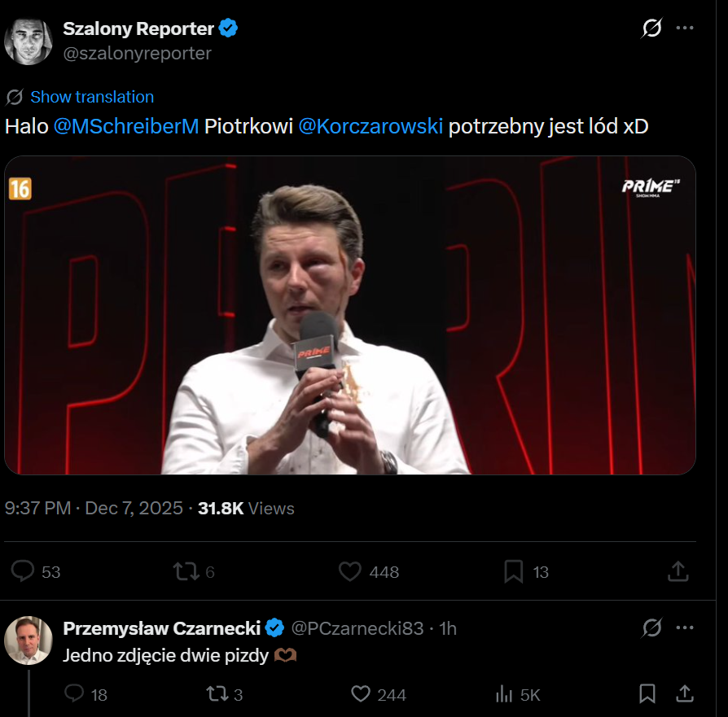Repost the main tweet with 6 reposts

click(x=186, y=572)
